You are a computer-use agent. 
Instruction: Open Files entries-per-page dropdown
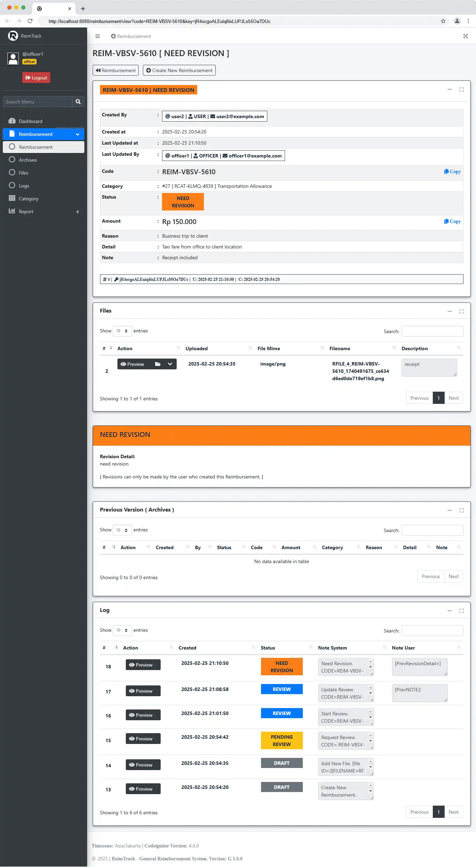(x=122, y=331)
